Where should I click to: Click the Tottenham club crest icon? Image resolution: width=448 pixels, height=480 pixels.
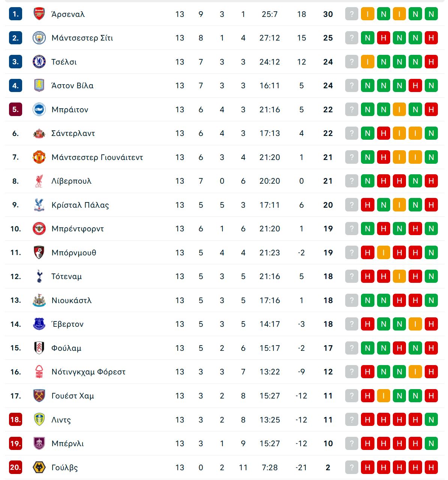(39, 276)
